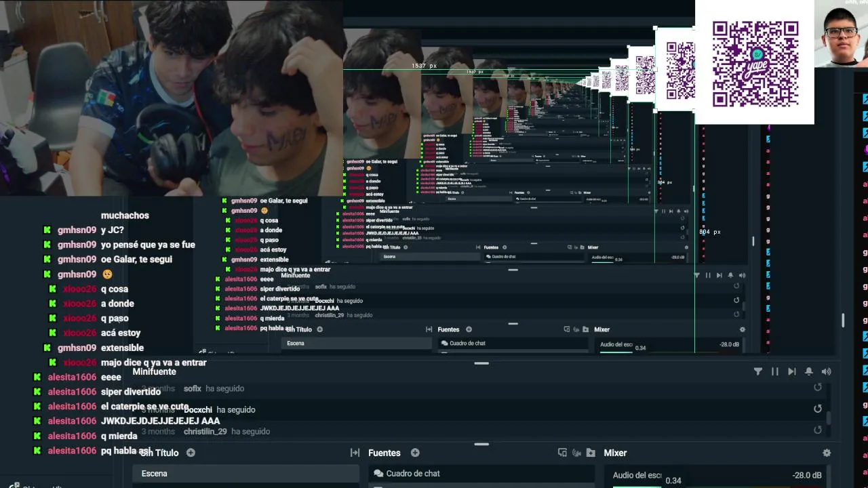Click the bell icon in the first nested mirror

[x=730, y=275]
